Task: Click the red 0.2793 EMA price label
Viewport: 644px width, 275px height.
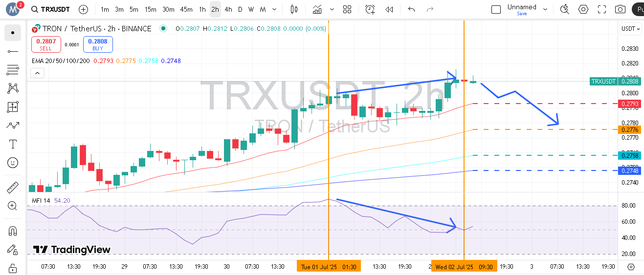Action: (629, 104)
